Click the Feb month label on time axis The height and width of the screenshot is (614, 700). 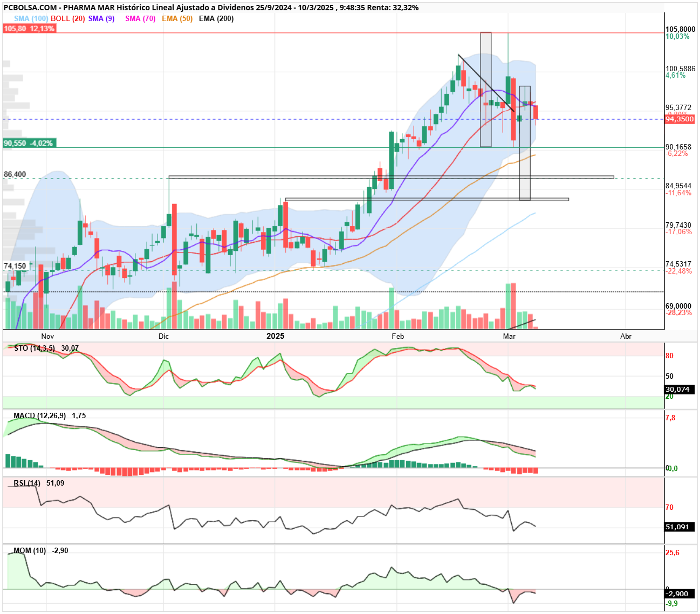click(x=398, y=336)
